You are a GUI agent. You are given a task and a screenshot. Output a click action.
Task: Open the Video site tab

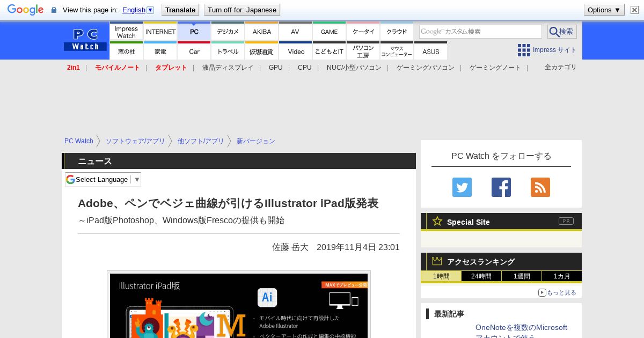(296, 51)
